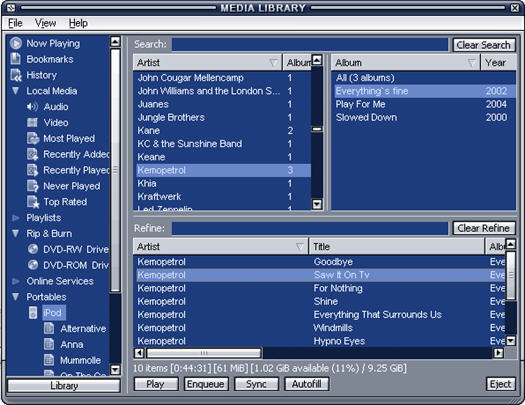525x405 pixels.
Task: Open the View menu
Action: [x=45, y=23]
